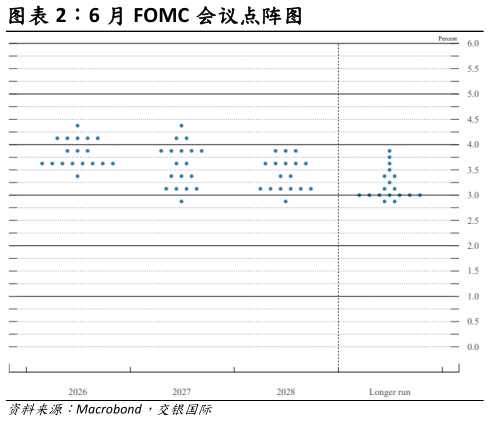Viewport: 489px width, 421px height.
Task: Click the 4.5 y-axis value
Action: click(473, 119)
